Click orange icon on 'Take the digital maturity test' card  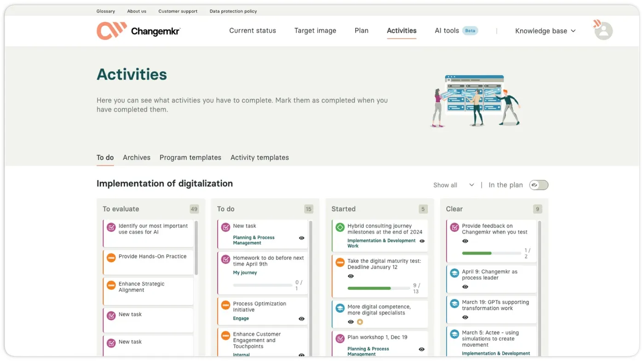[x=340, y=262]
